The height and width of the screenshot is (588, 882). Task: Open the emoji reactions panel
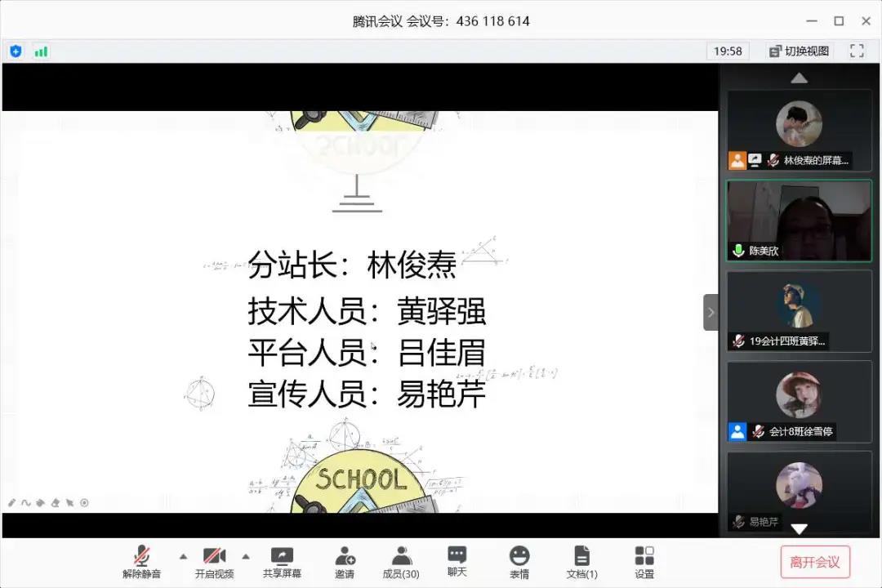coord(519,560)
